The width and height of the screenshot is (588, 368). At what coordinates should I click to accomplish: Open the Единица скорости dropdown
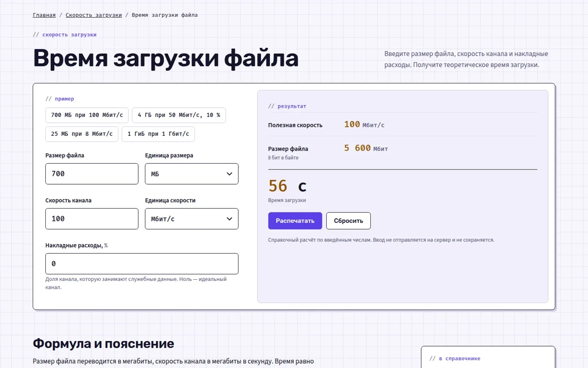click(x=192, y=219)
